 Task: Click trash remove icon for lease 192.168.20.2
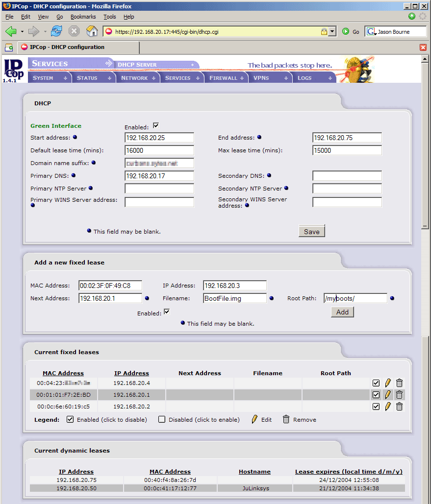399,406
